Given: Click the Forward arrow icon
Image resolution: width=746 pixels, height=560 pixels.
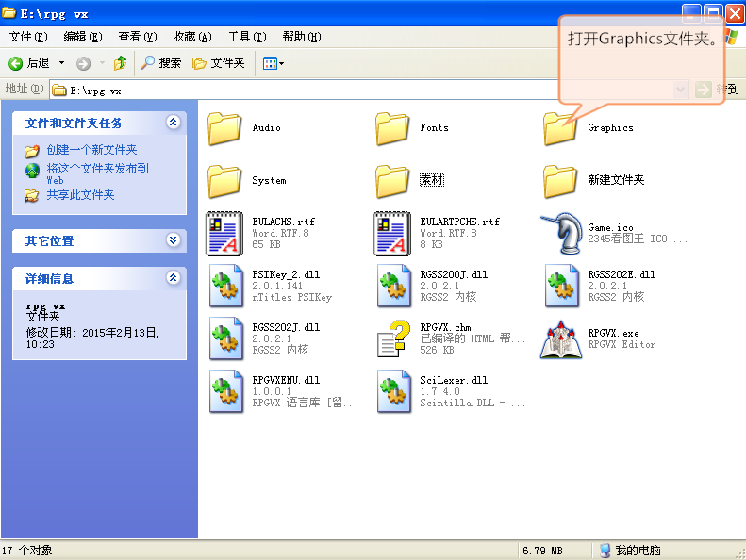Looking at the screenshot, I should pos(83,63).
